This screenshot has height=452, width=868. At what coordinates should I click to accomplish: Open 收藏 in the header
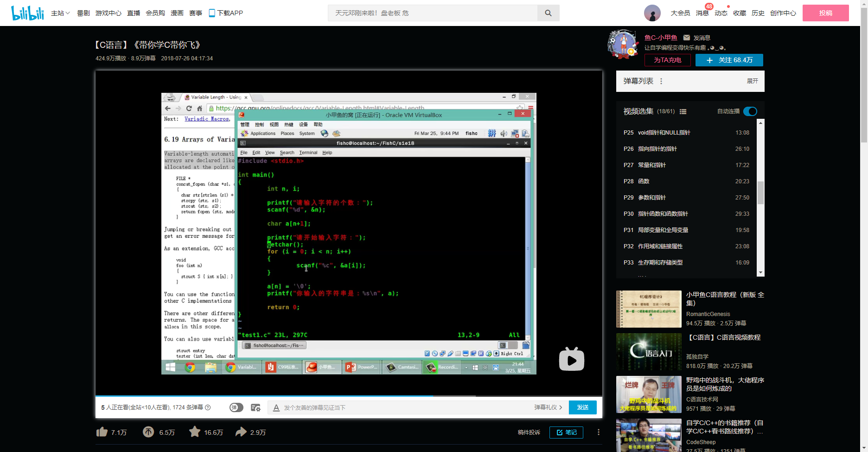(x=740, y=13)
